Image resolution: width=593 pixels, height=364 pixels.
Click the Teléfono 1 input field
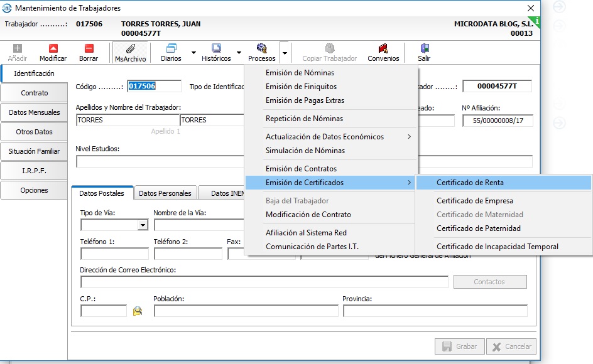[114, 254]
